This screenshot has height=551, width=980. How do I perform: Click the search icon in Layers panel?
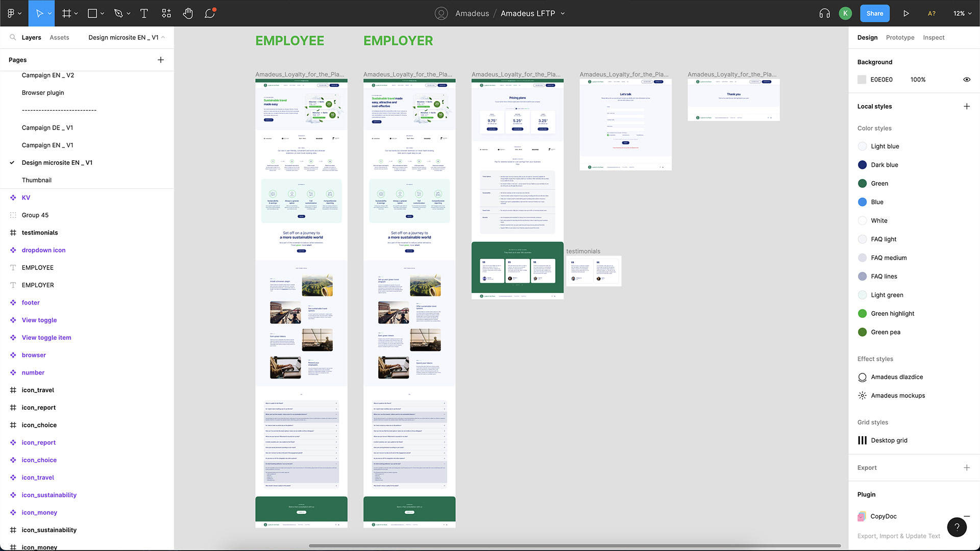click(13, 37)
